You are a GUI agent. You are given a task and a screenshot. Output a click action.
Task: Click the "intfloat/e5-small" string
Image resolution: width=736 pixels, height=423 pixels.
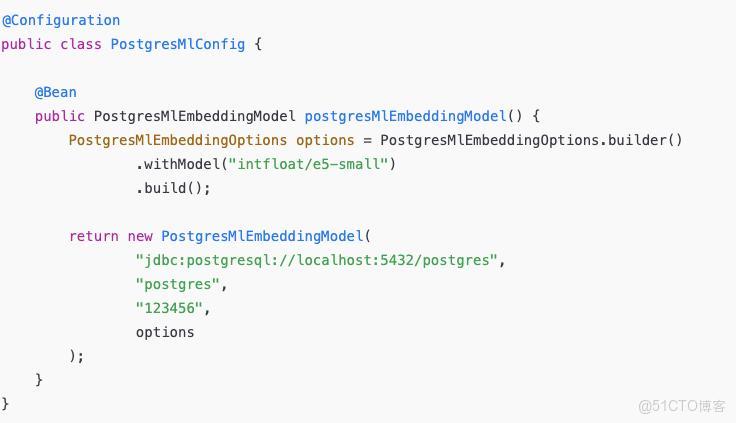point(309,164)
